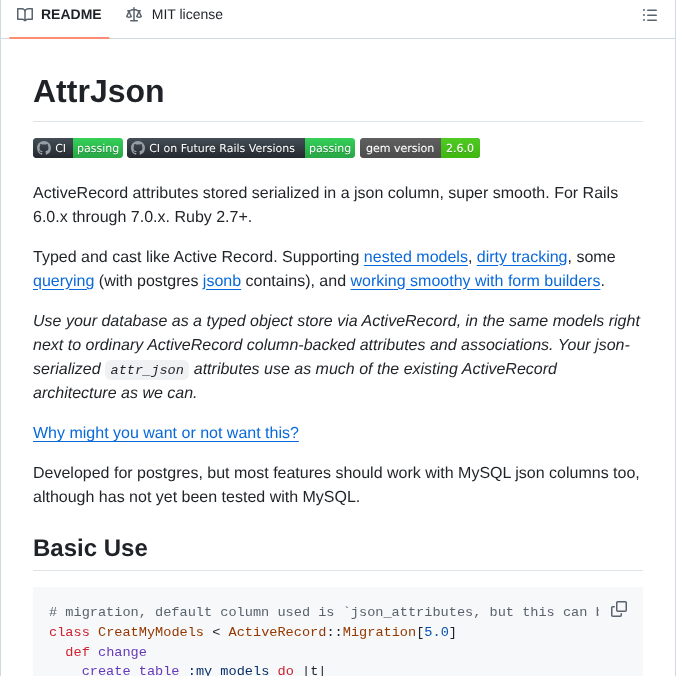Open the jsonb link
The height and width of the screenshot is (676, 676).
(x=222, y=281)
